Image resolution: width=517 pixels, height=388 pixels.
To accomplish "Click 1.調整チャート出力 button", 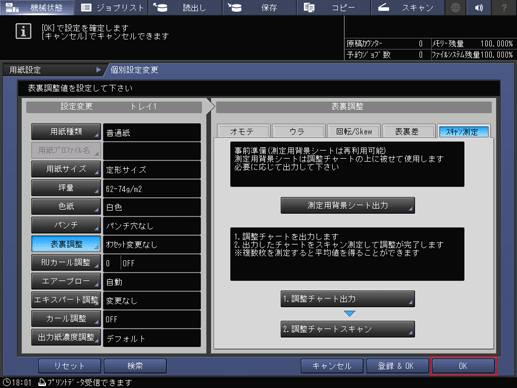I will click(x=348, y=299).
